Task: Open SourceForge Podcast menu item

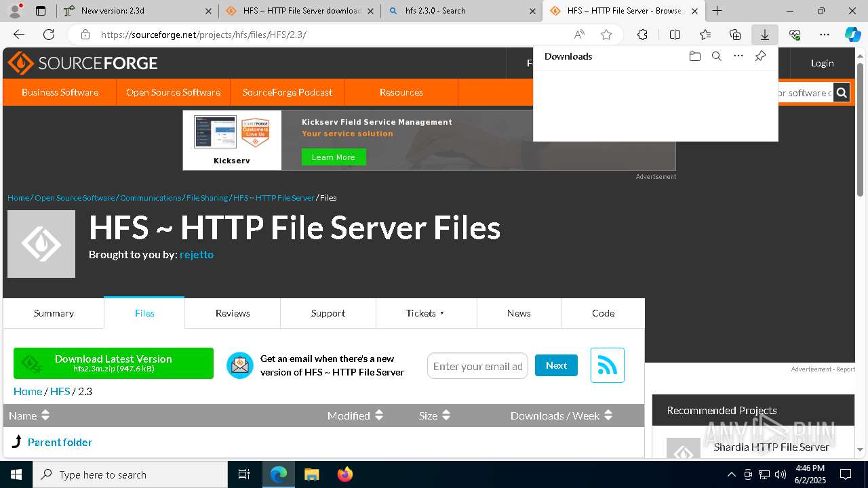Action: click(x=288, y=92)
